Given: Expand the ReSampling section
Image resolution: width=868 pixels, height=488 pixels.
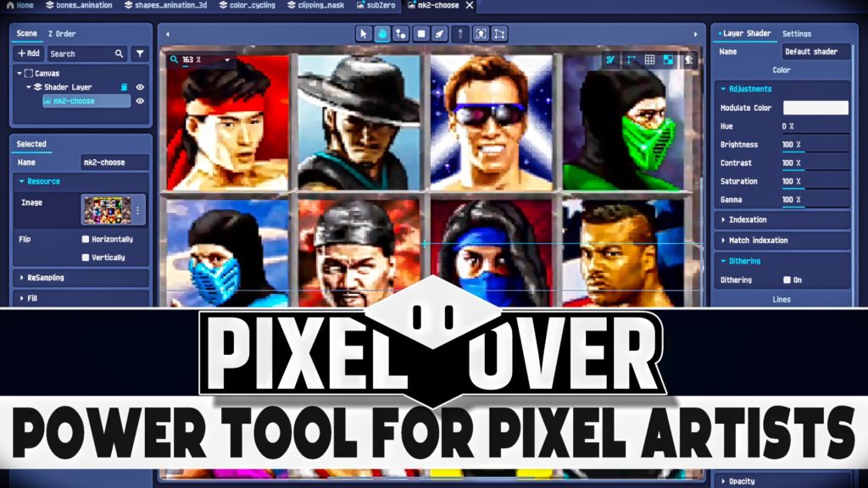Looking at the screenshot, I should point(21,278).
